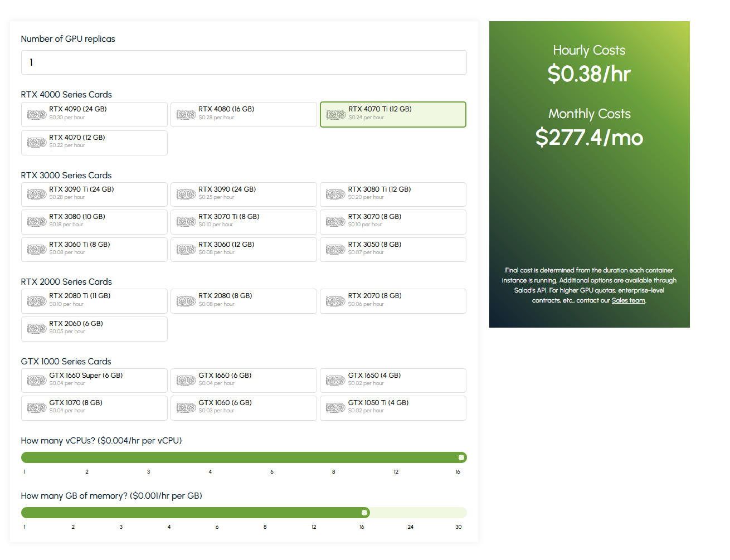Set vCPU slider to 4
The image size is (730, 560).
[x=210, y=457]
